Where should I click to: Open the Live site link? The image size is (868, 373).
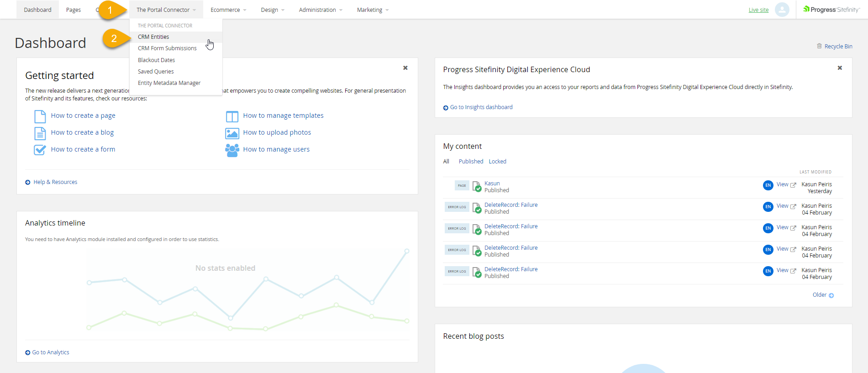[758, 10]
